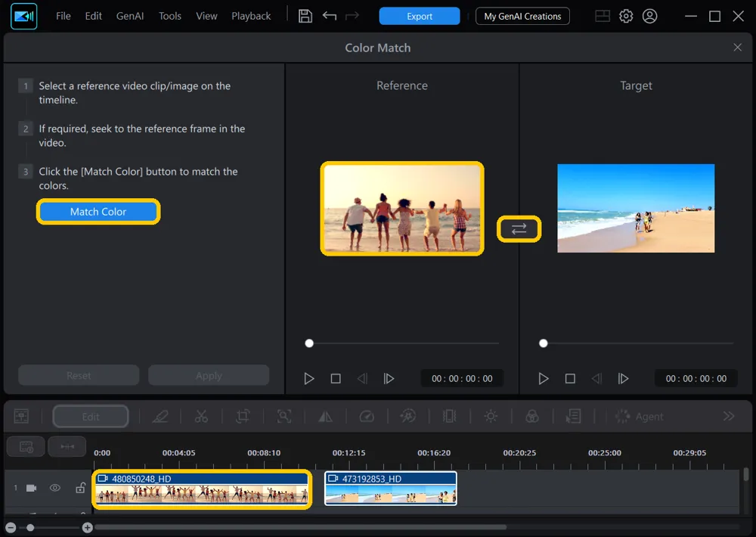
Task: Open the Tools menu
Action: pyautogui.click(x=169, y=16)
